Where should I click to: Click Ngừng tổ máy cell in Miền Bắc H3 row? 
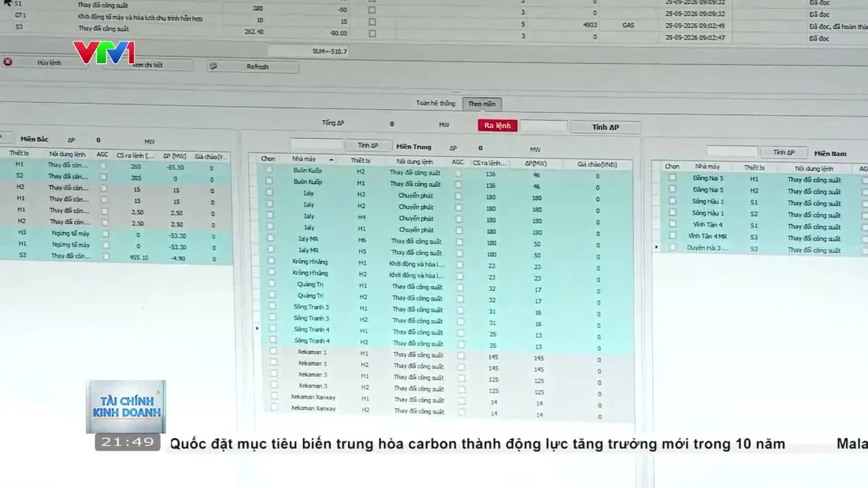[x=71, y=233]
